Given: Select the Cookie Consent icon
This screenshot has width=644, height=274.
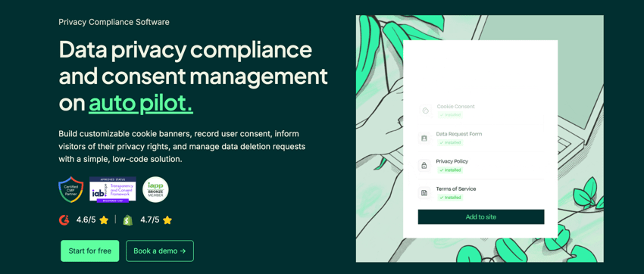Looking at the screenshot, I should [x=426, y=111].
